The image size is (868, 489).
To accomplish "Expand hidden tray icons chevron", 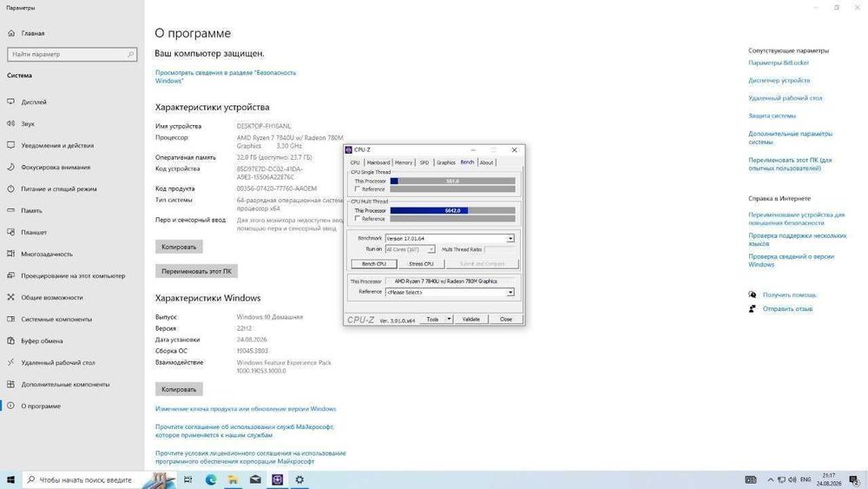I will tap(770, 479).
